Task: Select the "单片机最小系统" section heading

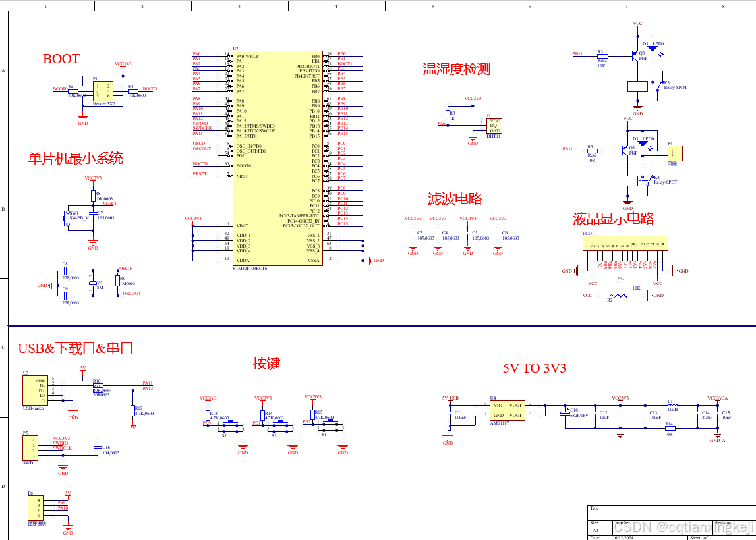Action: tap(76, 159)
